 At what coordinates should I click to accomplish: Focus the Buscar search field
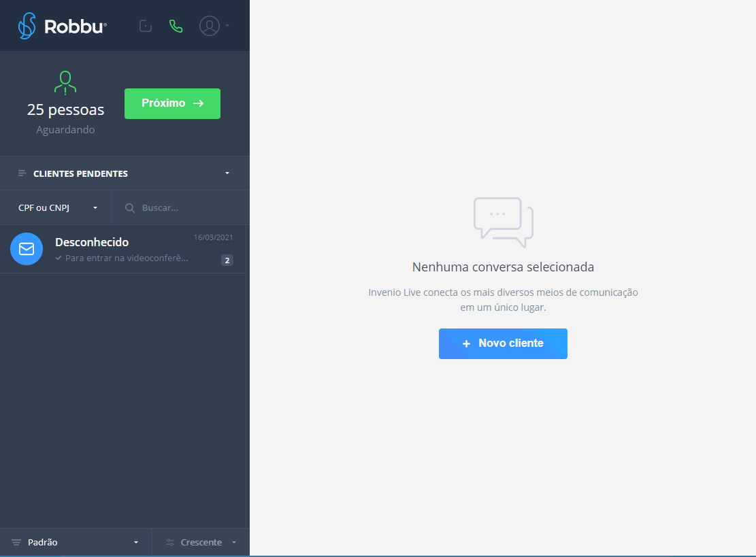(x=184, y=207)
